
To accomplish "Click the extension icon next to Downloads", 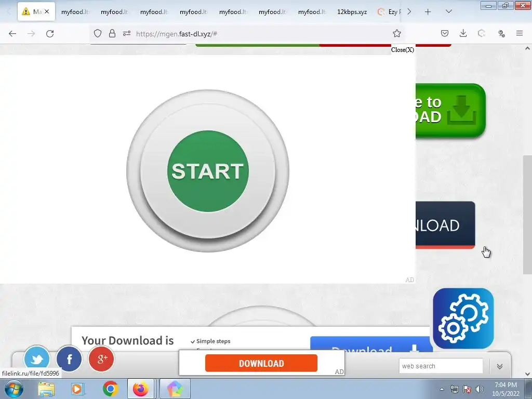I will [482, 33].
